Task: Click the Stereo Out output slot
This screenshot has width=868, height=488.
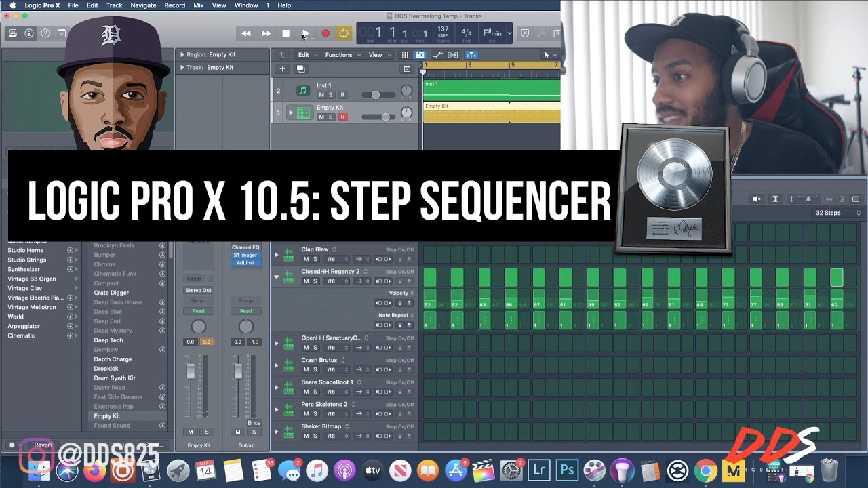Action: (x=198, y=290)
